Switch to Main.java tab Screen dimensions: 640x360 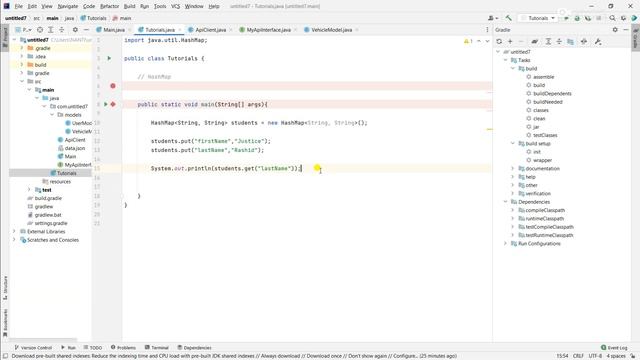(x=114, y=30)
